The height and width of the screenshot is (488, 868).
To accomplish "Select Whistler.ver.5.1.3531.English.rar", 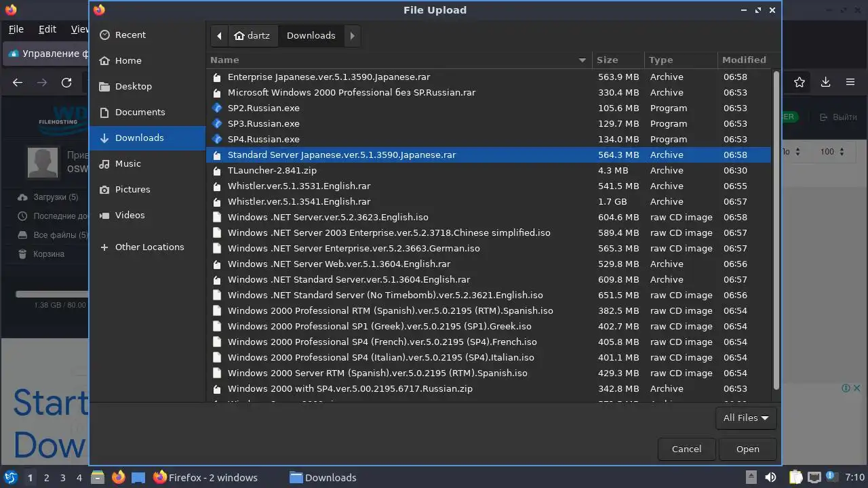I will pyautogui.click(x=488, y=186).
